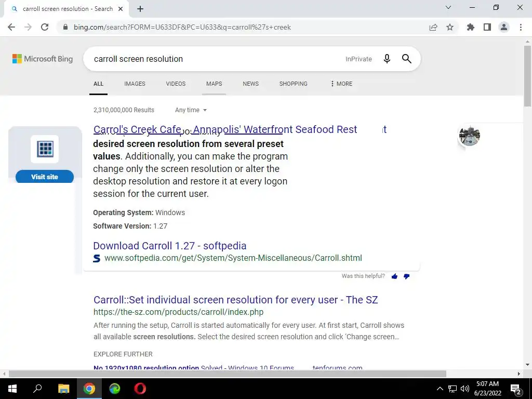Image resolution: width=532 pixels, height=399 pixels.
Task: Expand the MORE search categories menu
Action: [x=341, y=84]
